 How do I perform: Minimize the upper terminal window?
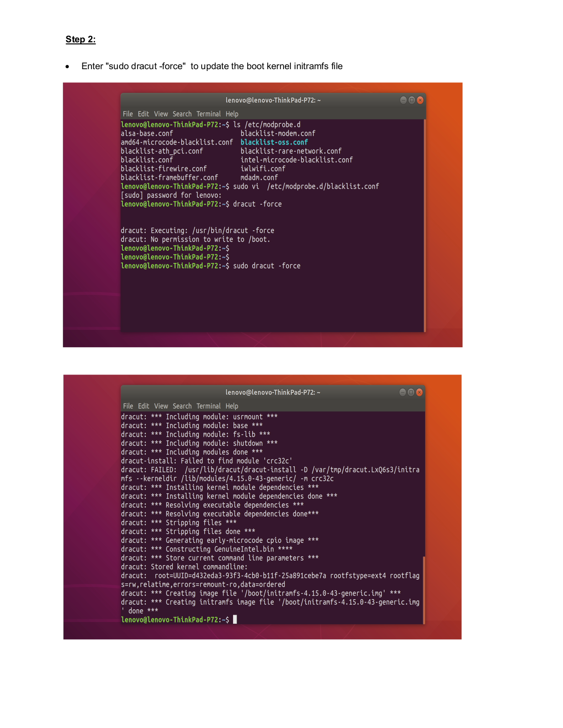pyautogui.click(x=403, y=100)
